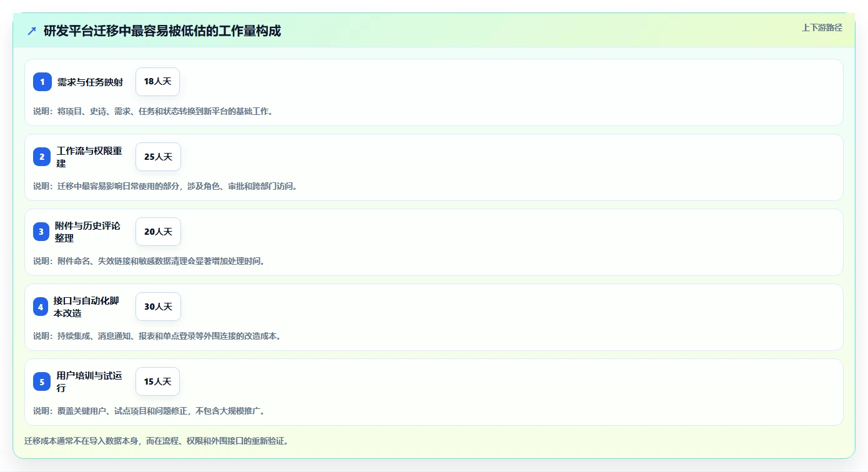Click the 接口与自动化脚本改造 item label

pyautogui.click(x=86, y=307)
